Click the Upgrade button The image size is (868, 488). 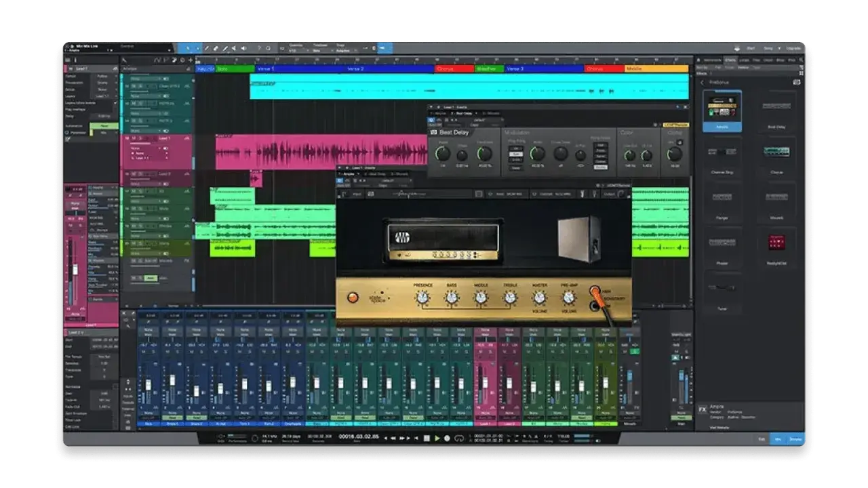point(793,49)
